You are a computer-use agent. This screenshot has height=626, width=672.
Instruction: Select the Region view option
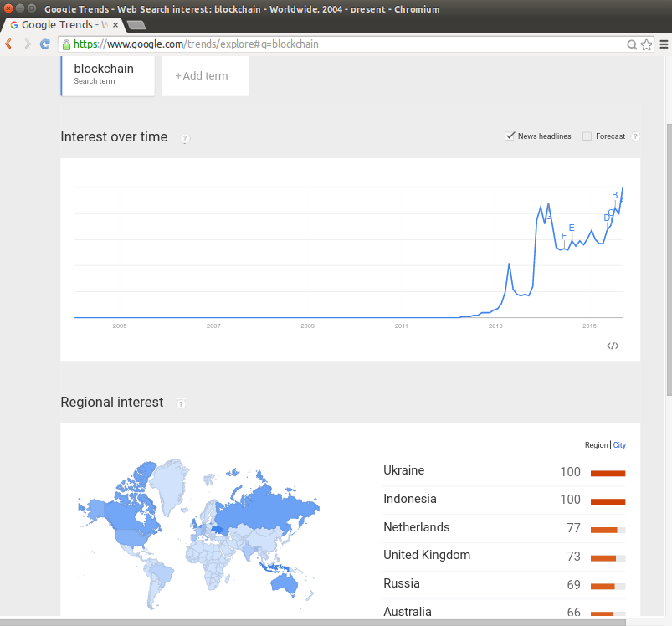point(596,445)
